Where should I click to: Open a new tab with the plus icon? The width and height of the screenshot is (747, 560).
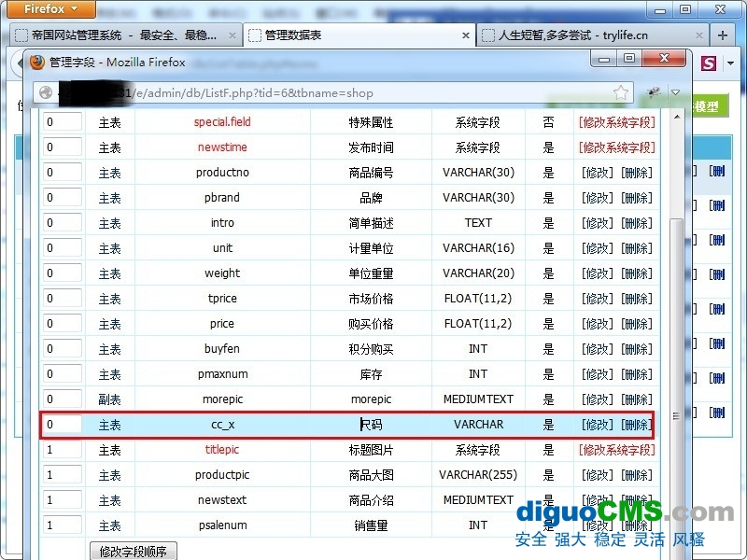722,34
